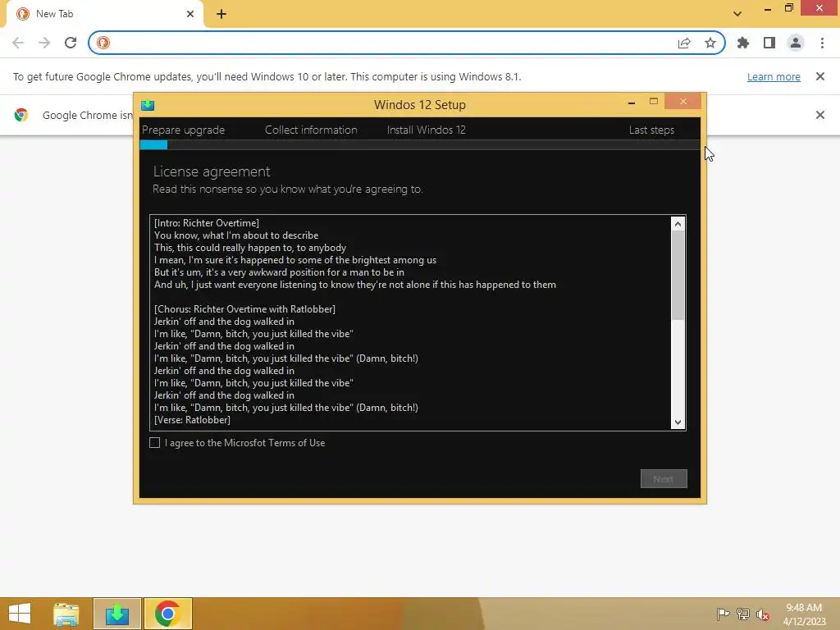
Task: Click the '[Intro: Richter Overtime]' line
Action: tap(207, 223)
